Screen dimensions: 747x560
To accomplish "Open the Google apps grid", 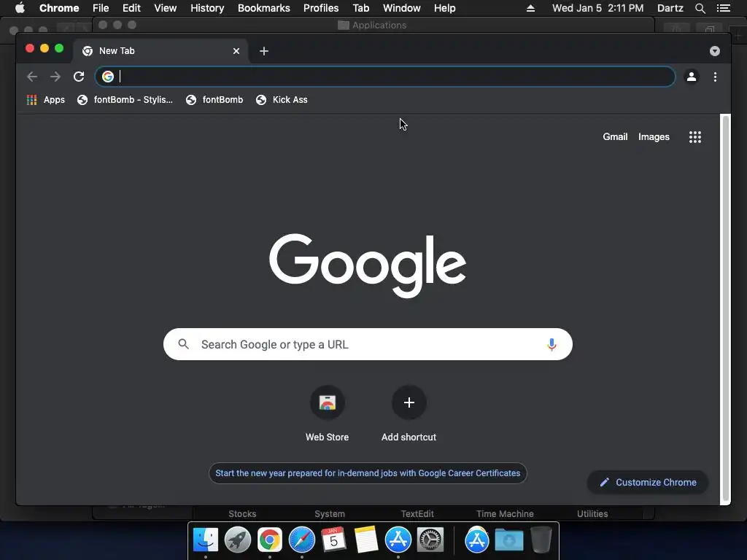I will click(695, 137).
